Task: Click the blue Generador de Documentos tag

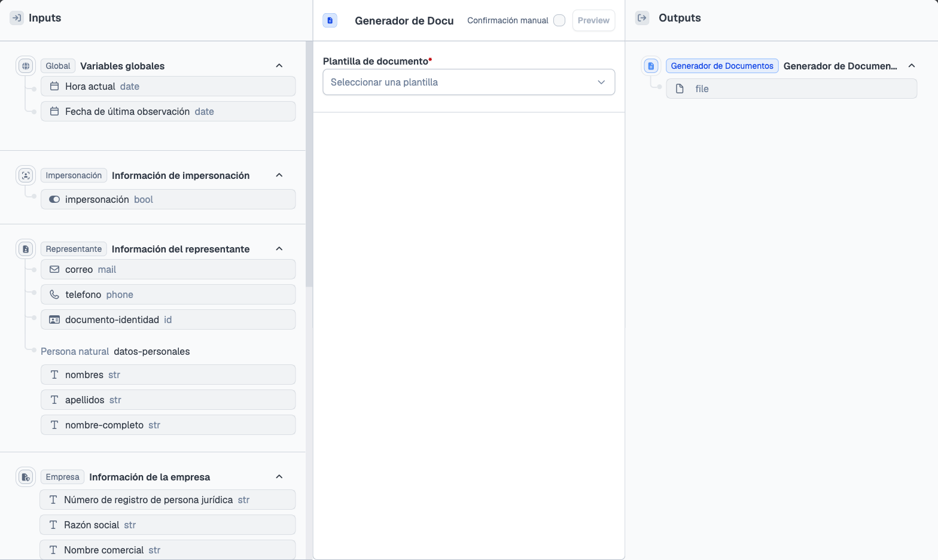Action: (722, 66)
